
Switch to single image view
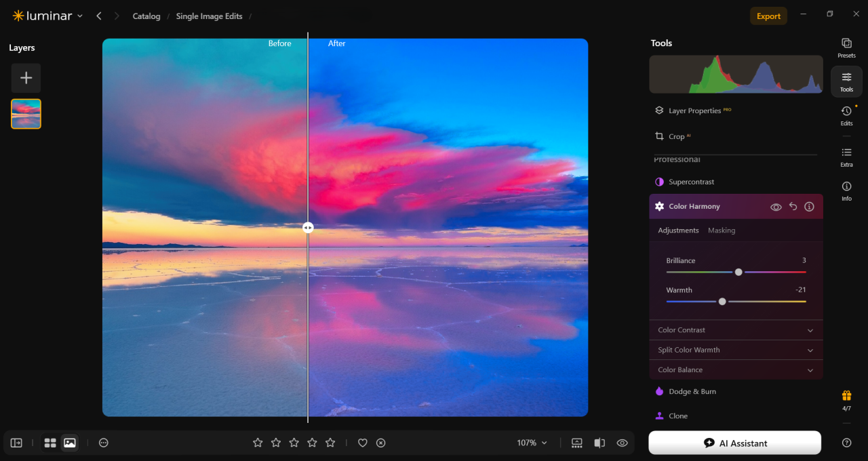point(69,443)
